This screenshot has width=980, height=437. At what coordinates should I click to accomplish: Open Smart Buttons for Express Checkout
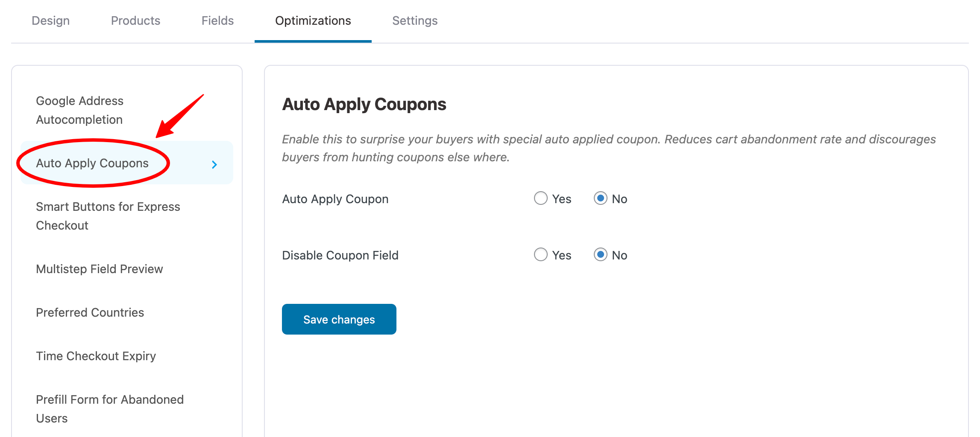coord(108,216)
